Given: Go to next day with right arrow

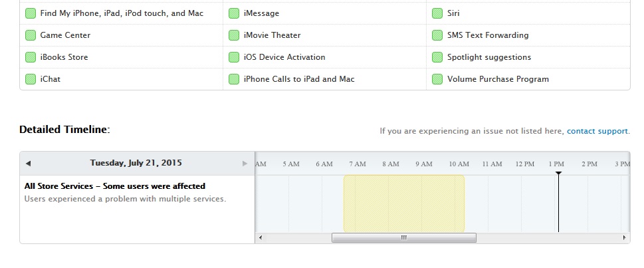Looking at the screenshot, I should [x=245, y=163].
